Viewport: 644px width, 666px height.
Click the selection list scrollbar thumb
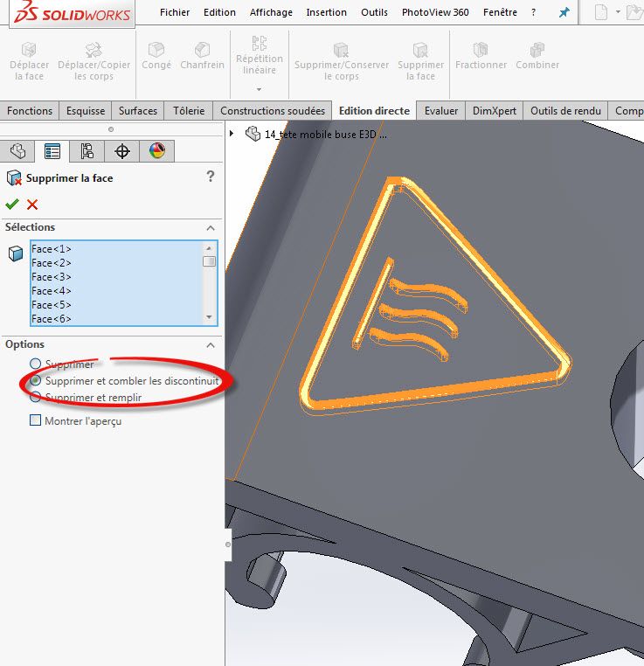209,261
